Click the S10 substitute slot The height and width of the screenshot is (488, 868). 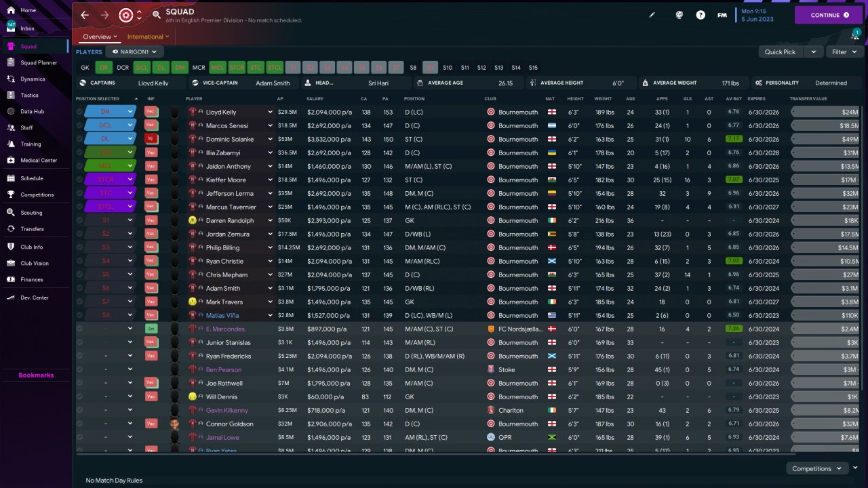(448, 68)
